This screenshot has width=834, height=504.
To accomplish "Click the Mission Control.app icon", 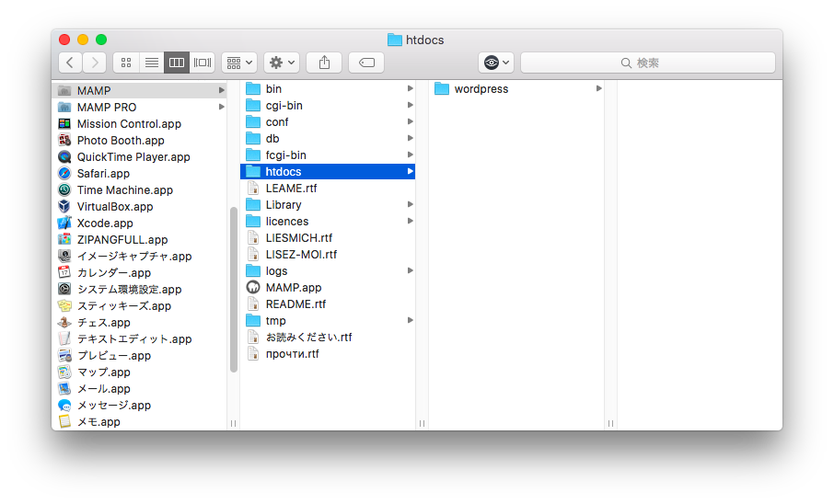I will tap(64, 124).
